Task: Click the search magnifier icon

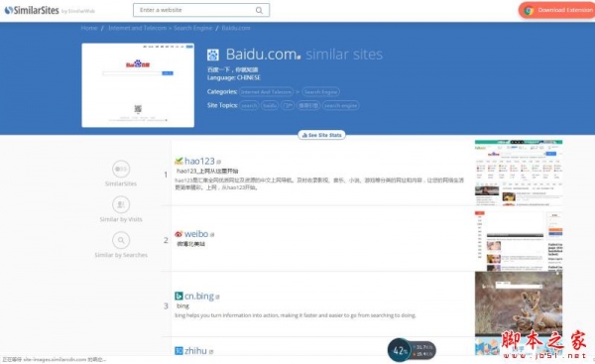Action: coord(259,10)
